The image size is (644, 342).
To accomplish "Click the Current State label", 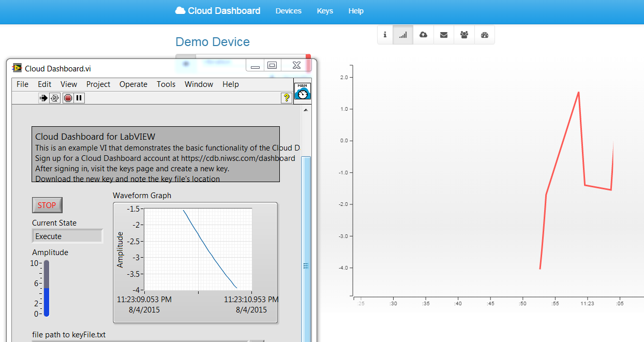I will coord(54,223).
